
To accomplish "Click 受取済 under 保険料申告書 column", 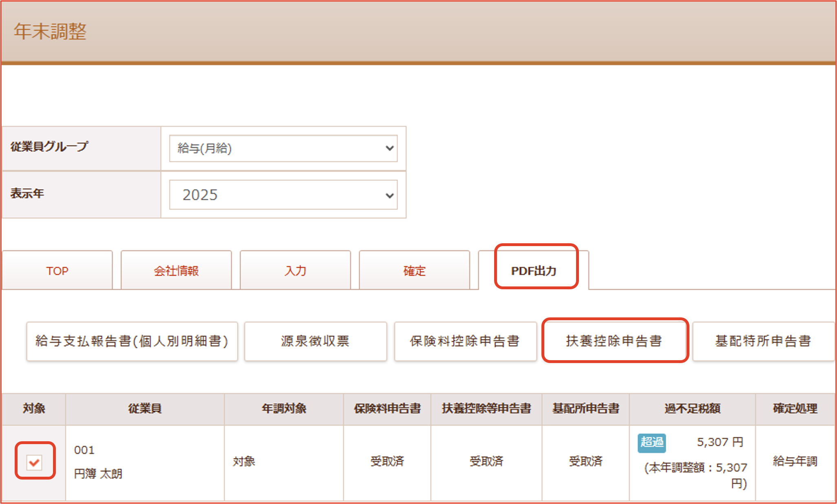I will click(x=387, y=461).
